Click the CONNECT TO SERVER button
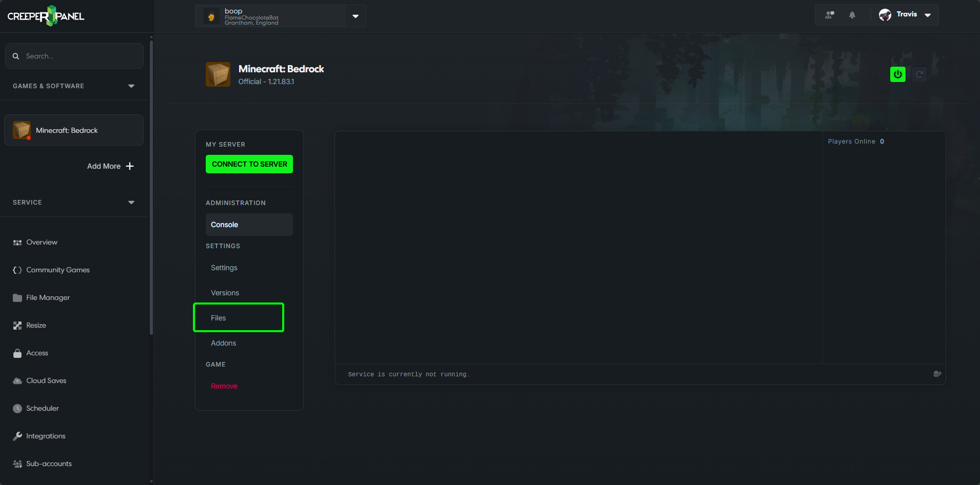Image resolution: width=980 pixels, height=485 pixels. 249,164
